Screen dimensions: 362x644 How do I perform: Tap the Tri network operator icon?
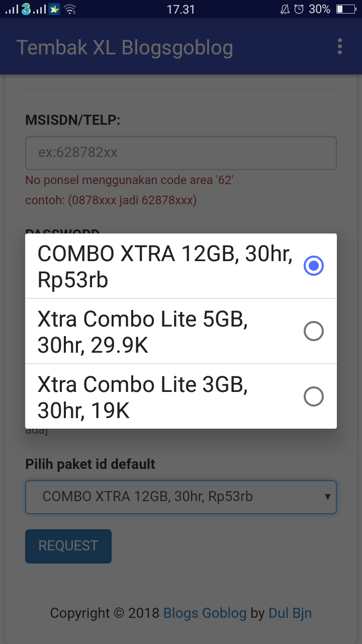24,9
